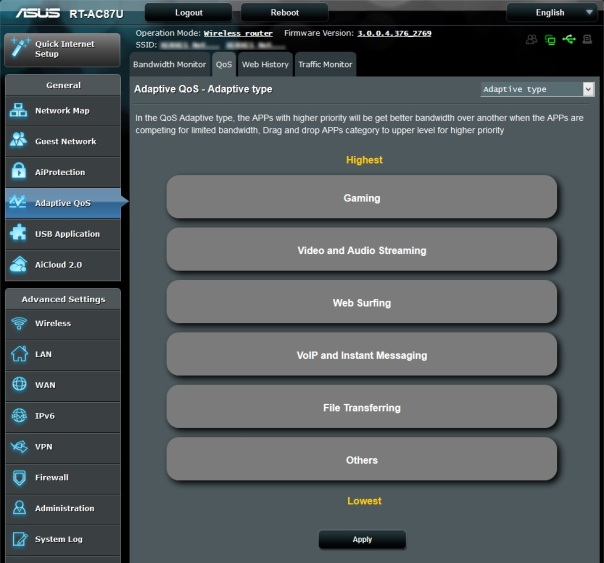Click the Quick Internet Setup button

click(62, 49)
